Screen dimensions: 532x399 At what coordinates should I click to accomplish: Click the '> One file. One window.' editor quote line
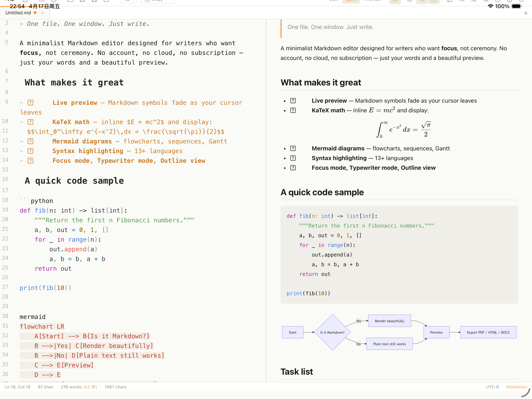click(x=85, y=24)
